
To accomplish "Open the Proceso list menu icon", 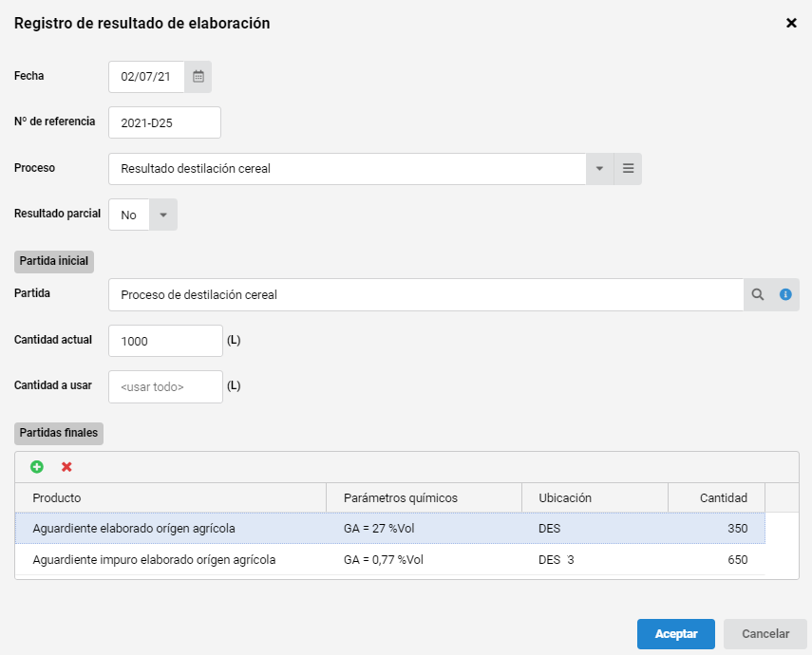I will (x=628, y=169).
